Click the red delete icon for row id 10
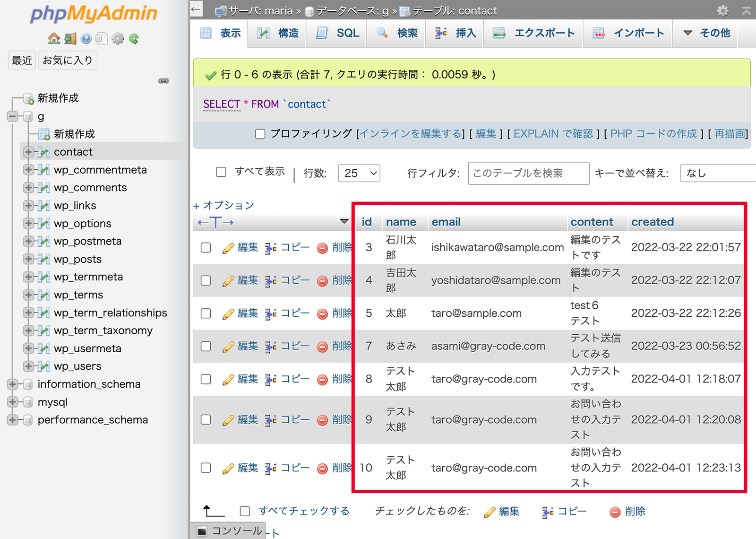The height and width of the screenshot is (539, 756). pyautogui.click(x=322, y=469)
